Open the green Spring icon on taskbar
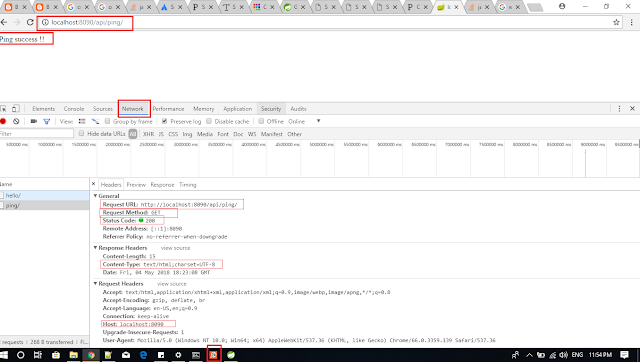 pyautogui.click(x=231, y=355)
